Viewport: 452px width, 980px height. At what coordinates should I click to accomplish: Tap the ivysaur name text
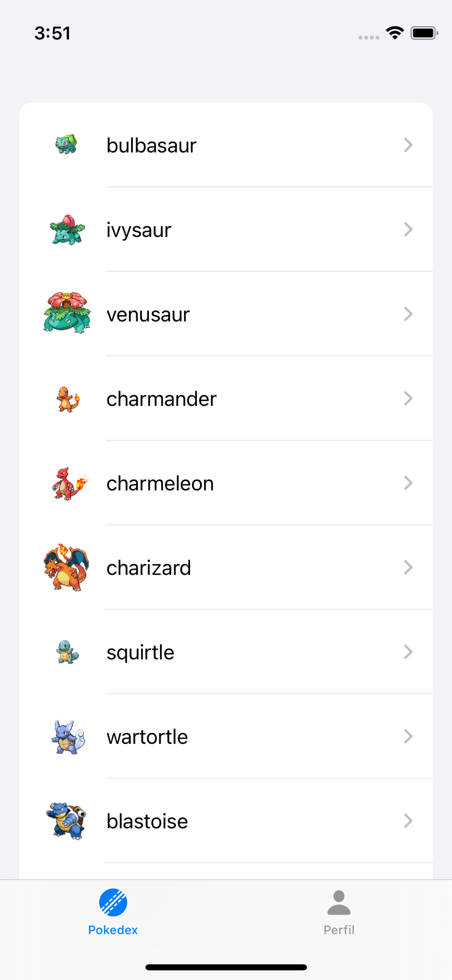click(139, 230)
